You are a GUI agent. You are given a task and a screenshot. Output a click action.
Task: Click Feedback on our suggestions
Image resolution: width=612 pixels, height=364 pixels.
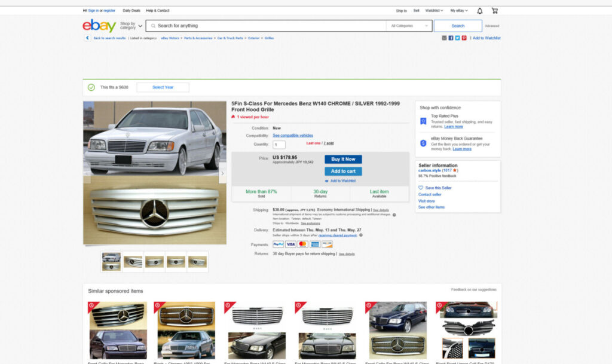click(x=474, y=289)
